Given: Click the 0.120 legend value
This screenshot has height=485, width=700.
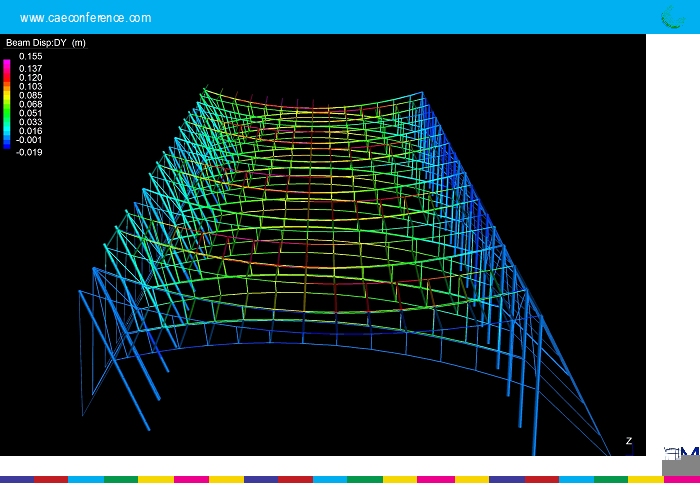Looking at the screenshot, I should point(30,78).
